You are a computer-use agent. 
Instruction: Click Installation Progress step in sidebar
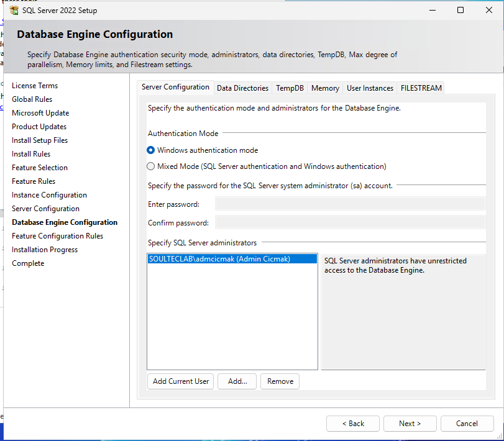pyautogui.click(x=45, y=250)
